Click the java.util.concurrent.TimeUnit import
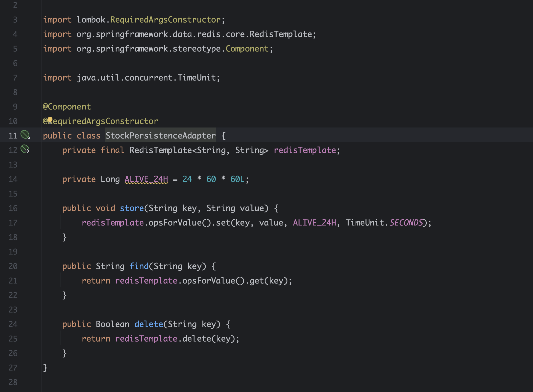 pos(131,77)
